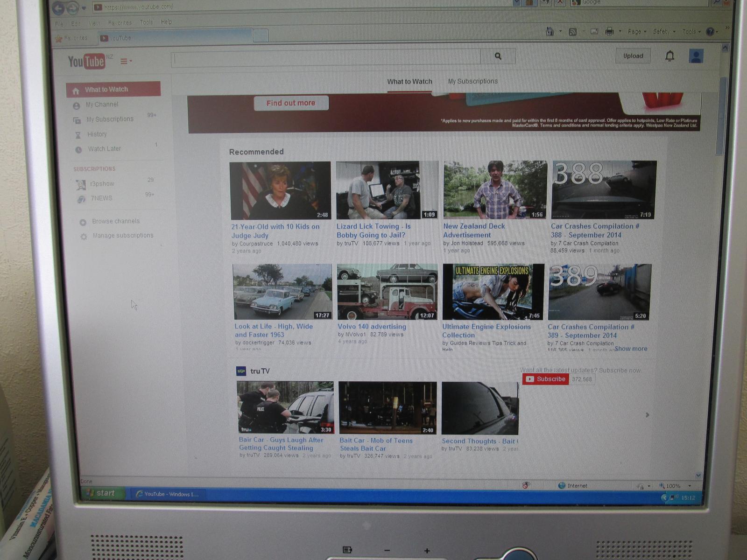Open the Tools menu in the menu bar

(x=146, y=22)
